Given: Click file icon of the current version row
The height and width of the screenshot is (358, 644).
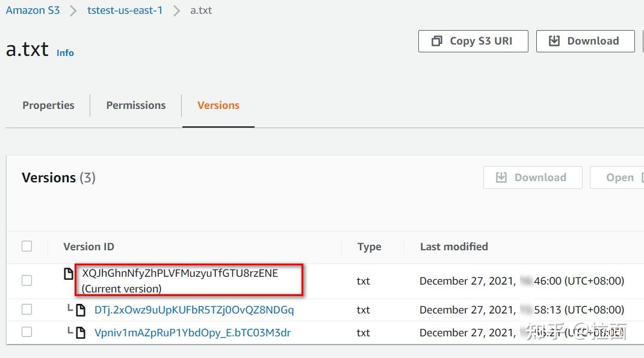Looking at the screenshot, I should (69, 273).
